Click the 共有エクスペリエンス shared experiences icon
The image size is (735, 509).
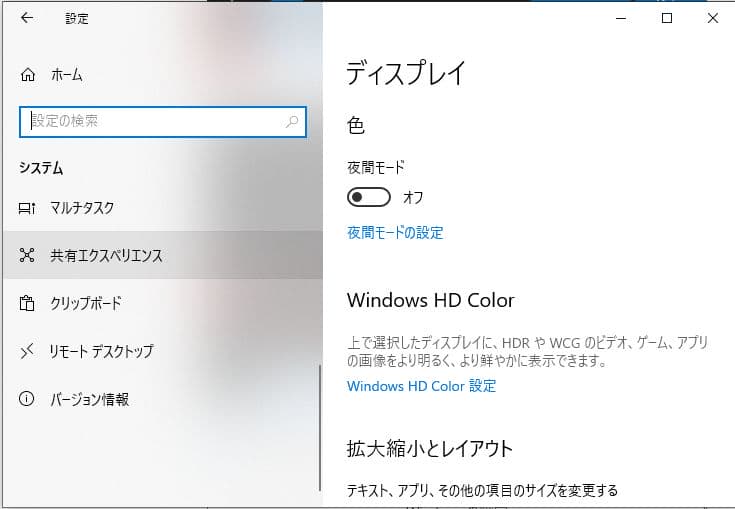click(x=27, y=255)
